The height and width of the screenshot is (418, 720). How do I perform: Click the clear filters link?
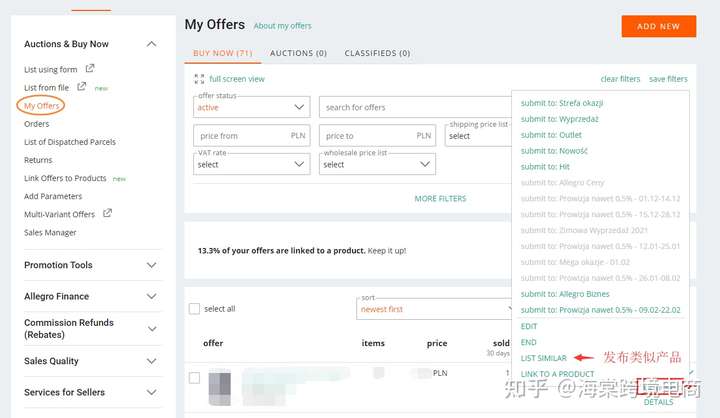620,79
